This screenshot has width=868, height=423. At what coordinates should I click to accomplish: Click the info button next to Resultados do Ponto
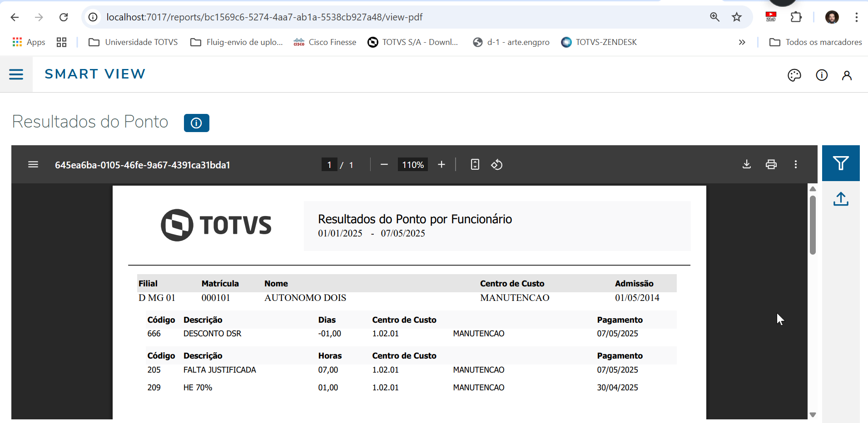pyautogui.click(x=196, y=123)
